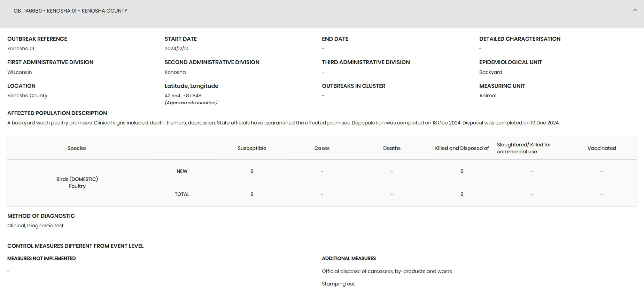Click the Susceptible column header
Viewport: 644px width, 297px height.
coord(252,148)
